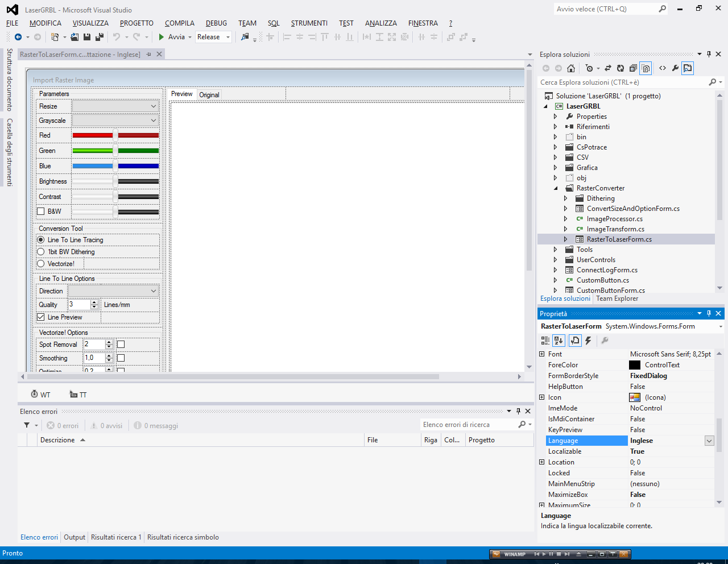Click the single-floppy Save toolbar icon
Screen dimensions: 728x564
click(x=87, y=37)
